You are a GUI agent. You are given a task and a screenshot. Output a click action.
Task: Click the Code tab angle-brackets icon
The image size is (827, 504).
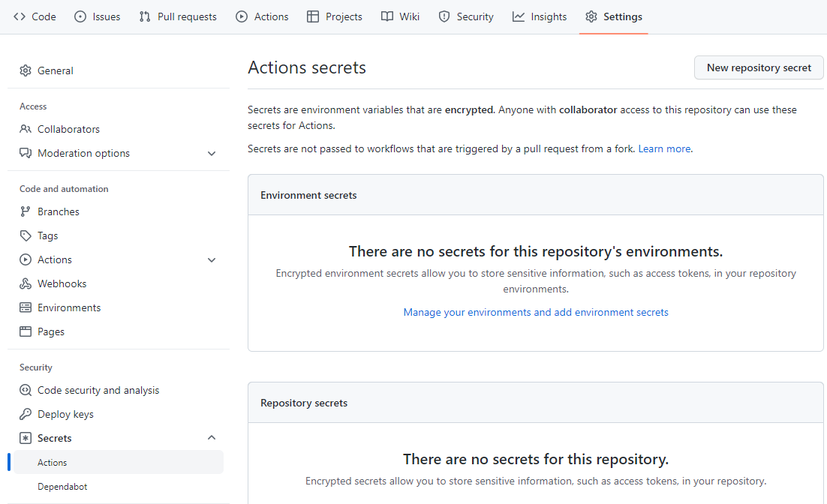pos(20,16)
